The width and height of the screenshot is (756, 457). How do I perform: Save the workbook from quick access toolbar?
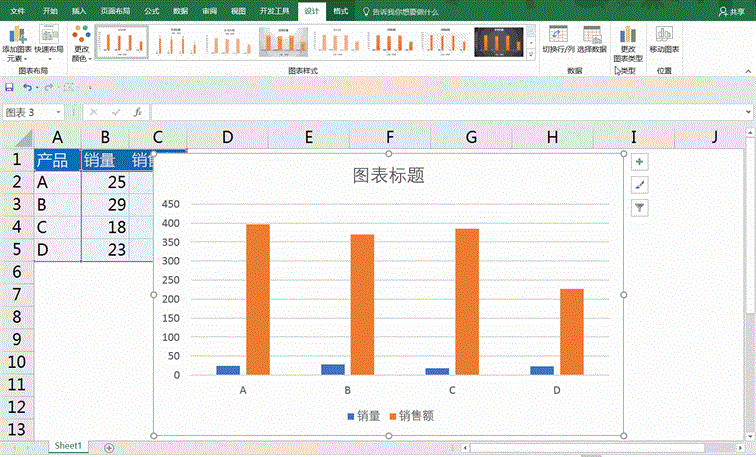tap(9, 88)
